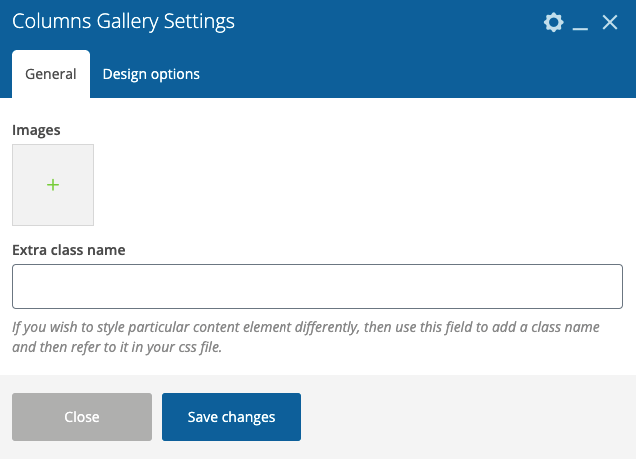Click the Save changes button
Image resolution: width=636 pixels, height=459 pixels.
tap(231, 417)
